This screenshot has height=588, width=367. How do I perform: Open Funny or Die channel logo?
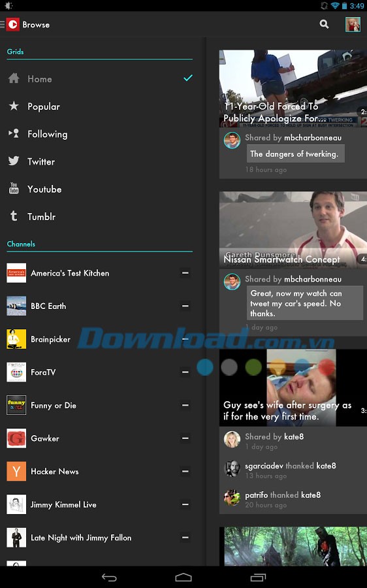pos(16,405)
